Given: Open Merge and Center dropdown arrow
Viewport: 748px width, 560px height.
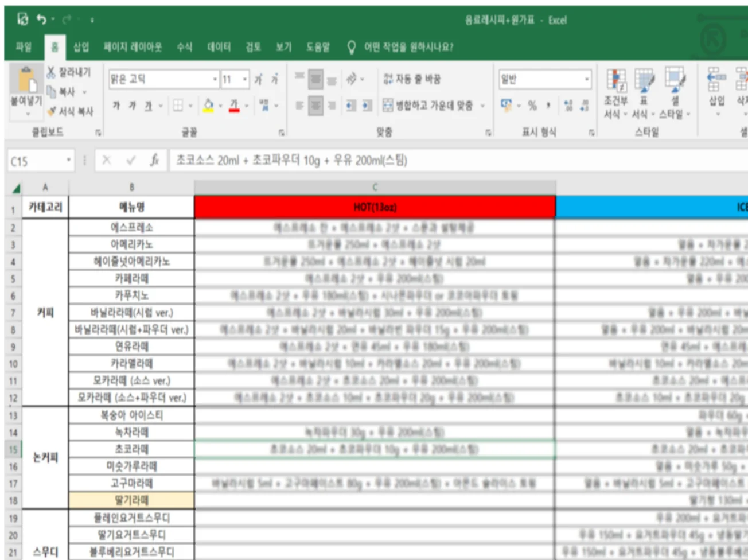Looking at the screenshot, I should [x=482, y=106].
